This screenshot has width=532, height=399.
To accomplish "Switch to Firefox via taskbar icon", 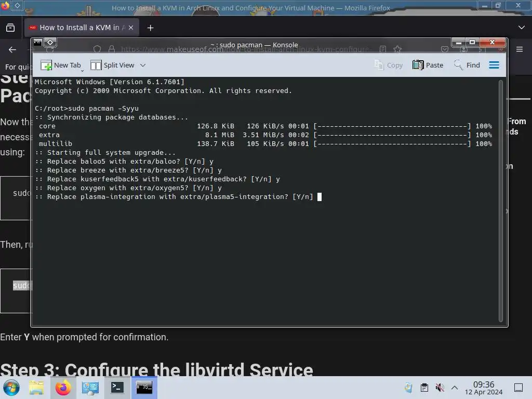I will pos(63,388).
